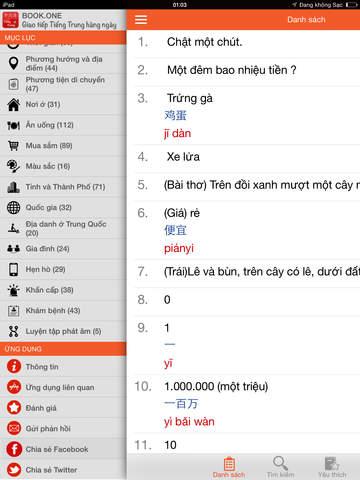Open Ứng dụng liên quan
The image size is (360, 480).
tap(63, 387)
